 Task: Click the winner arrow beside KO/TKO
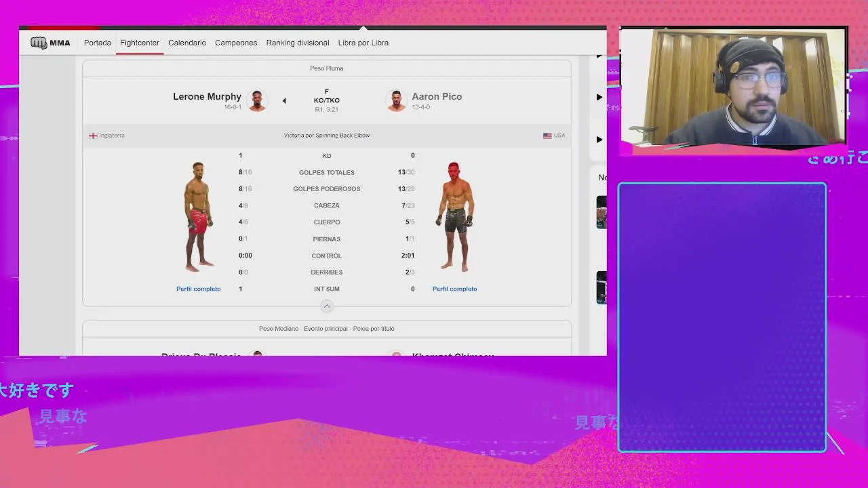[x=284, y=100]
